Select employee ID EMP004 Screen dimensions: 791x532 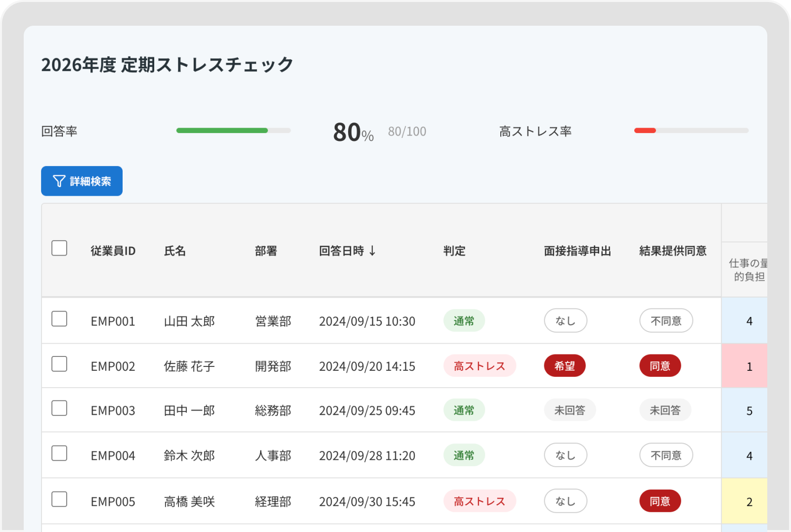[x=113, y=456]
